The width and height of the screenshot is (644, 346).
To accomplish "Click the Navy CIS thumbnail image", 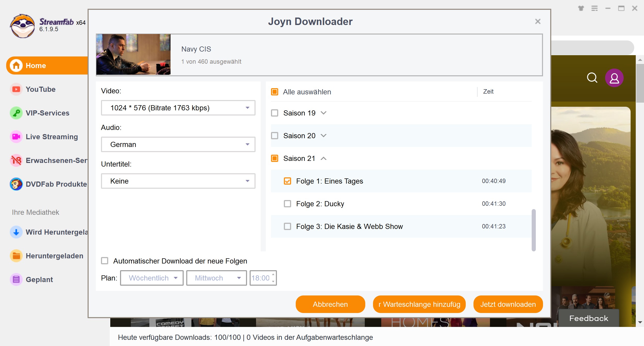I will pyautogui.click(x=133, y=54).
